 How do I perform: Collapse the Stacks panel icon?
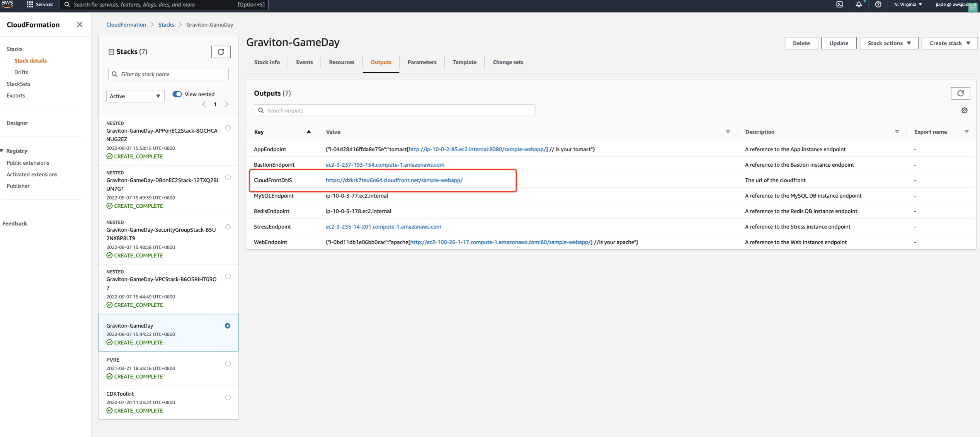tap(111, 52)
